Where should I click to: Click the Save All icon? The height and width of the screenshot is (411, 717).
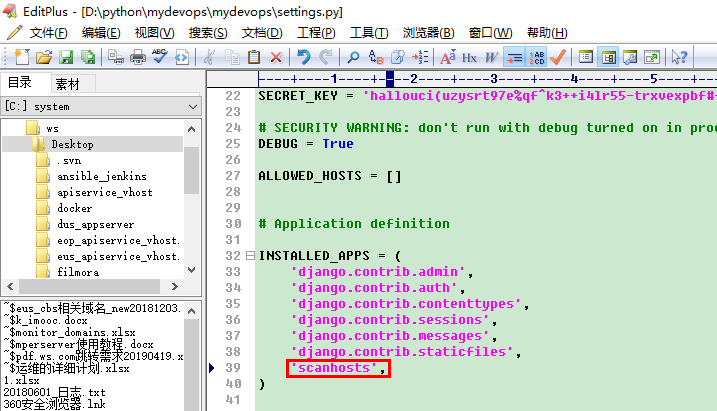coord(88,57)
